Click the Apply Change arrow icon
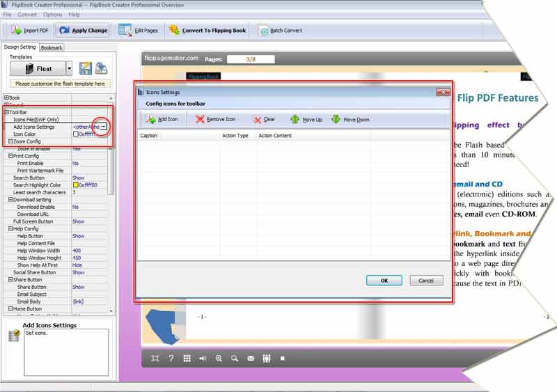Screen dimensions: 557x392 pos(64,30)
